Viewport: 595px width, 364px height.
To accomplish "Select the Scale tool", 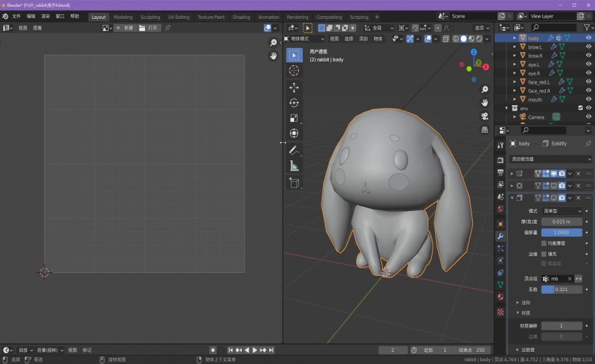I will [293, 118].
